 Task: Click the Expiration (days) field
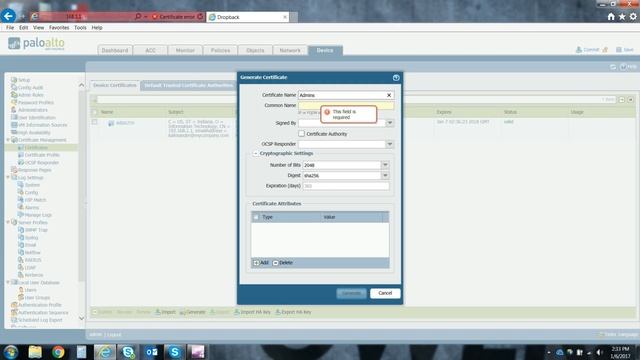point(346,186)
